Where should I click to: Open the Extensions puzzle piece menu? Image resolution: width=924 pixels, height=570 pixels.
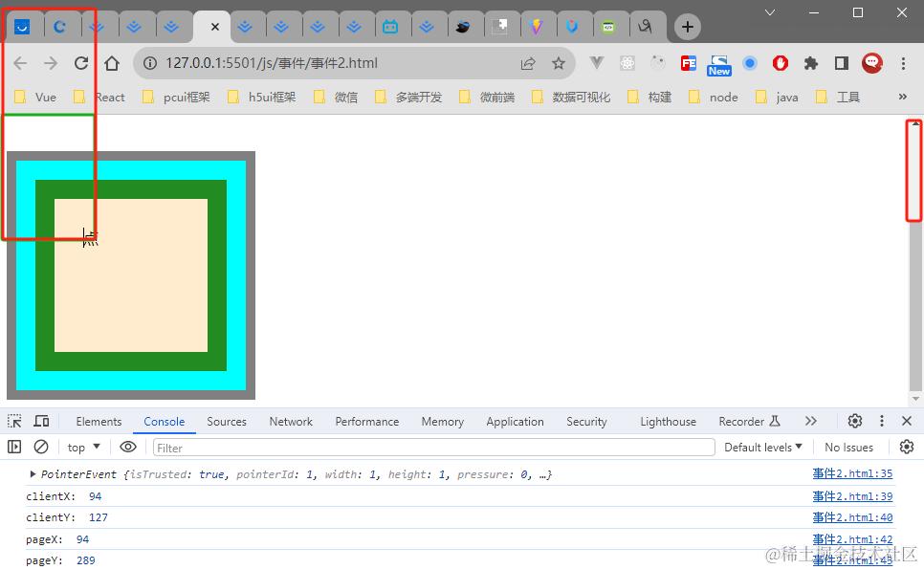(x=811, y=63)
